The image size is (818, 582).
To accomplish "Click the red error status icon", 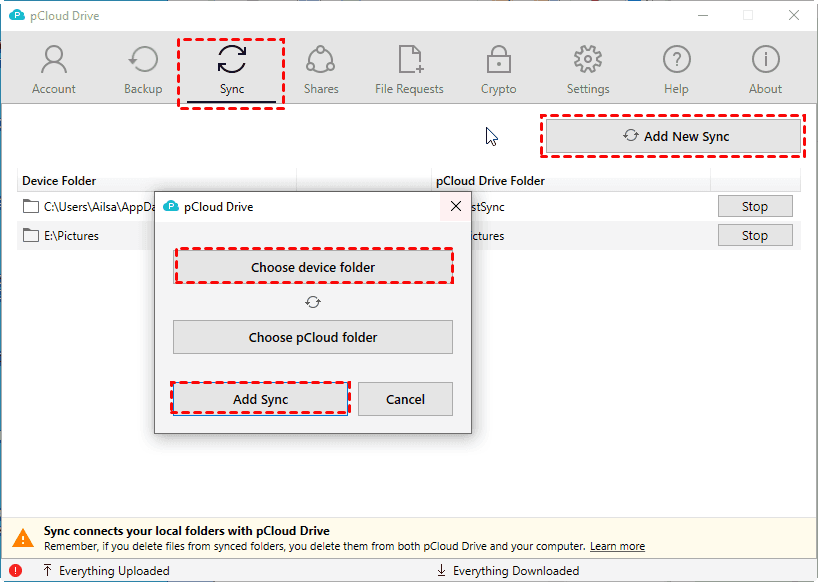I will (16, 571).
